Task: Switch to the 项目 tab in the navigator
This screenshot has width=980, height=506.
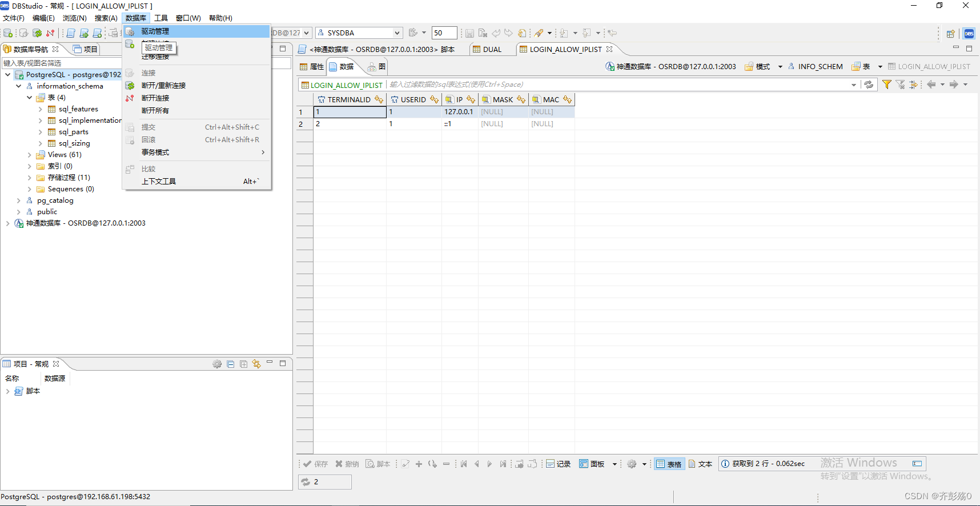Action: click(x=86, y=50)
